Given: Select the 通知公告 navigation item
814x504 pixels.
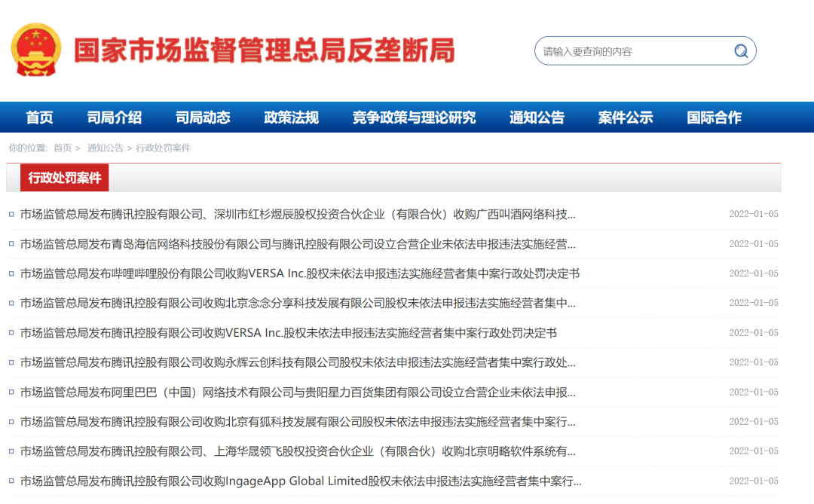Looking at the screenshot, I should tap(537, 118).
